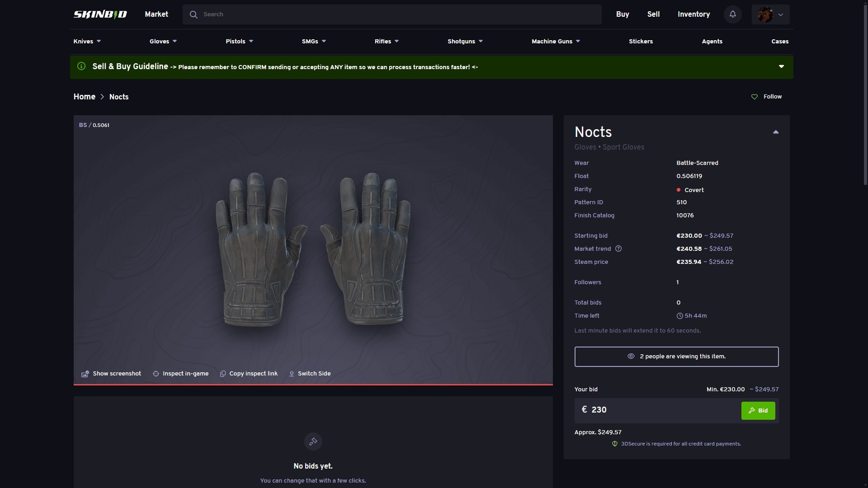868x488 pixels.
Task: Expand the Gloves category dropdown
Action: [x=163, y=41]
